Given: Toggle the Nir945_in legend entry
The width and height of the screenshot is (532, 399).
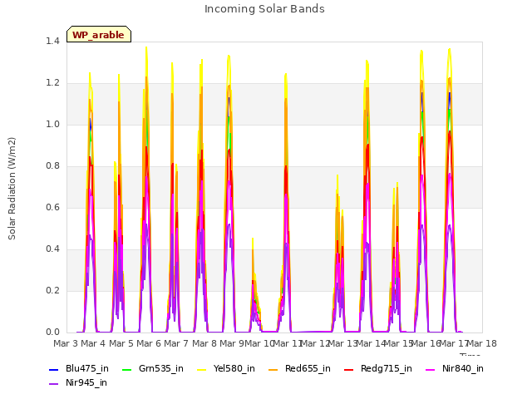Looking at the screenshot, I should point(78,383).
